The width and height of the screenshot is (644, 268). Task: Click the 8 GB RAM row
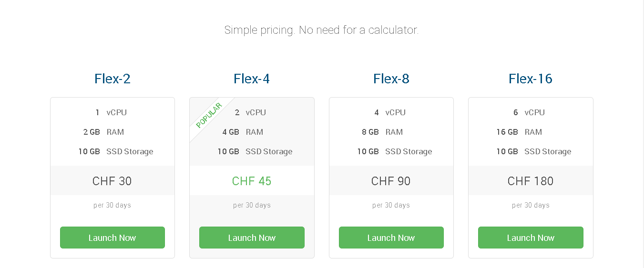click(x=391, y=132)
